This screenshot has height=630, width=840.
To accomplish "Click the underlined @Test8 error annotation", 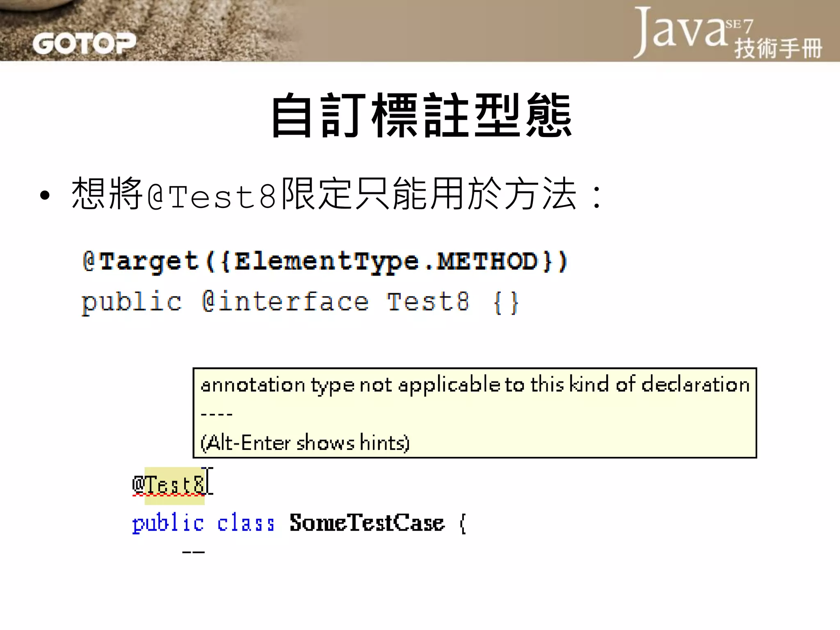I will (168, 485).
